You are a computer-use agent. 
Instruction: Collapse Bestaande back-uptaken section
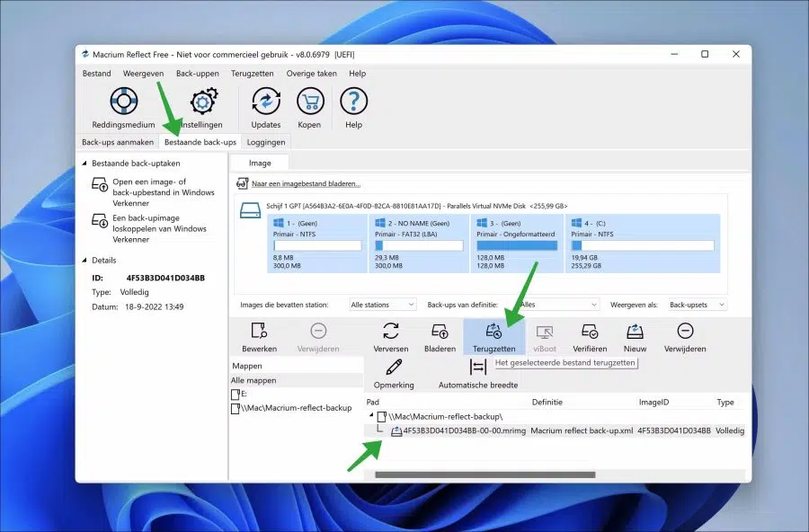click(x=84, y=163)
